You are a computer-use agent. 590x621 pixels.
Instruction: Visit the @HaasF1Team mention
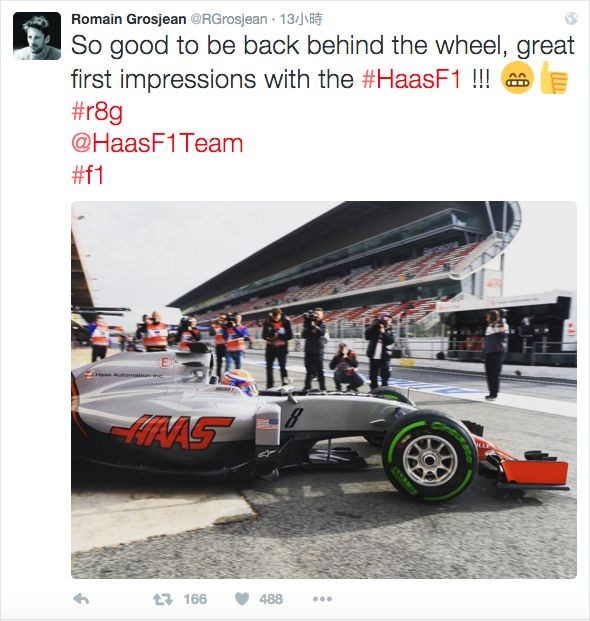point(157,143)
